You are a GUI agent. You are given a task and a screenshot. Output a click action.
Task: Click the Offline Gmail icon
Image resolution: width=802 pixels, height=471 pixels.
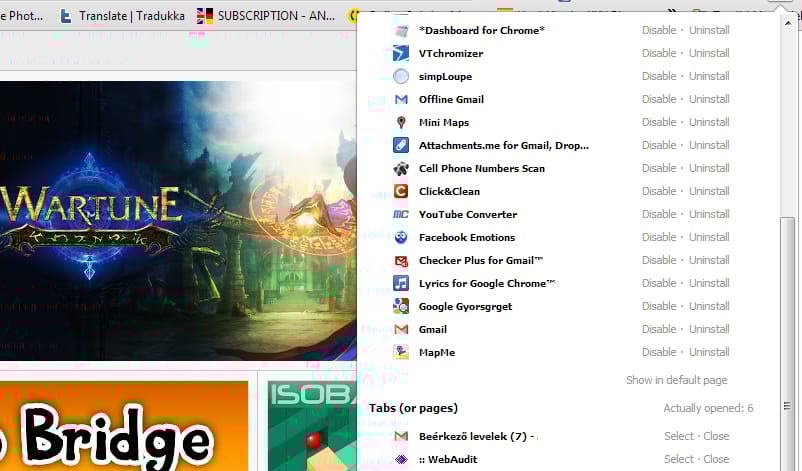401,99
